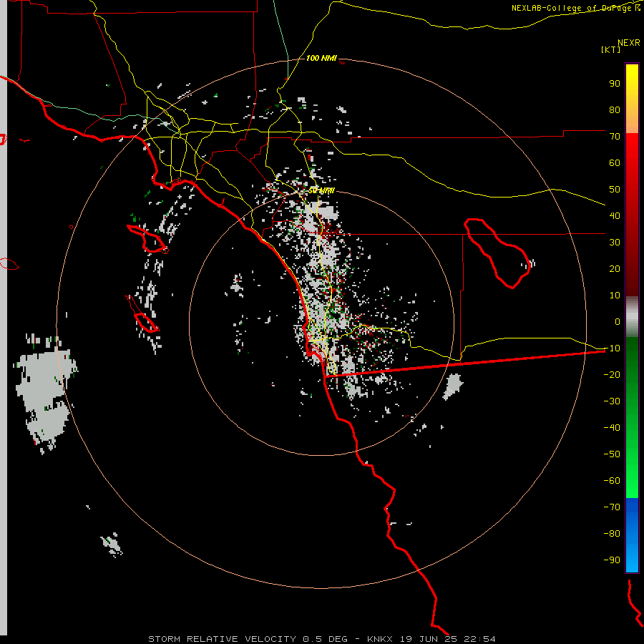Click the positive 10 value on the scale
644x644 pixels.
[615, 296]
